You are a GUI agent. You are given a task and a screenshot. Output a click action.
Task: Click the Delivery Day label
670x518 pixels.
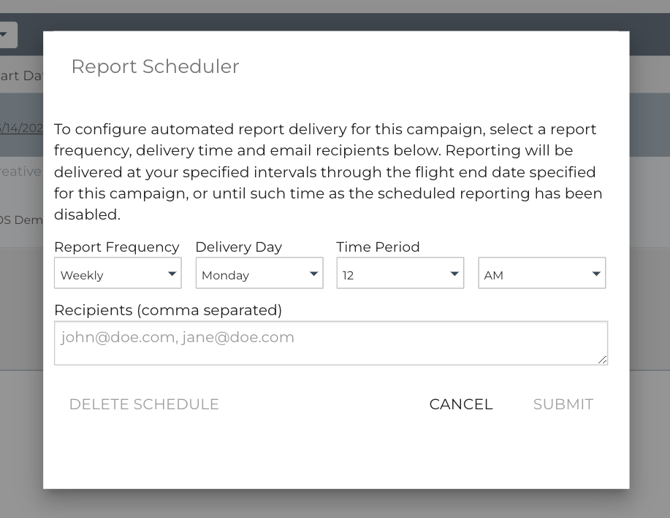[239, 247]
